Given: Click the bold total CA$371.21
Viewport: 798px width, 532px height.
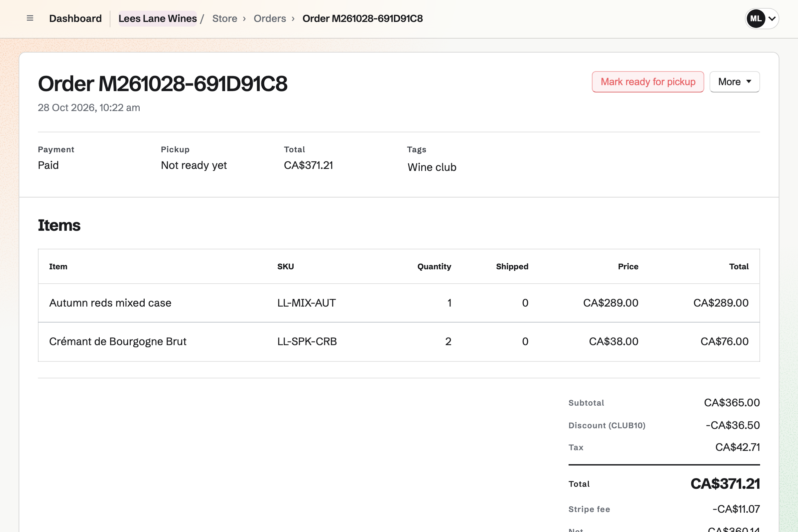Looking at the screenshot, I should click(725, 484).
